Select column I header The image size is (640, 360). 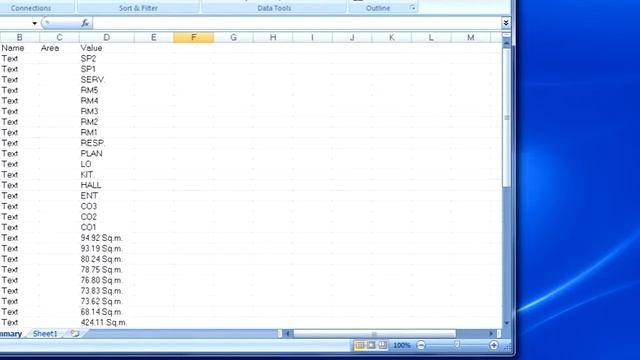click(x=312, y=38)
